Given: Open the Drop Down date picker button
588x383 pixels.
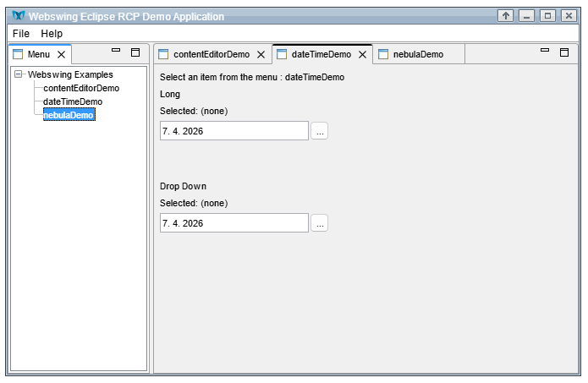Looking at the screenshot, I should click(319, 223).
